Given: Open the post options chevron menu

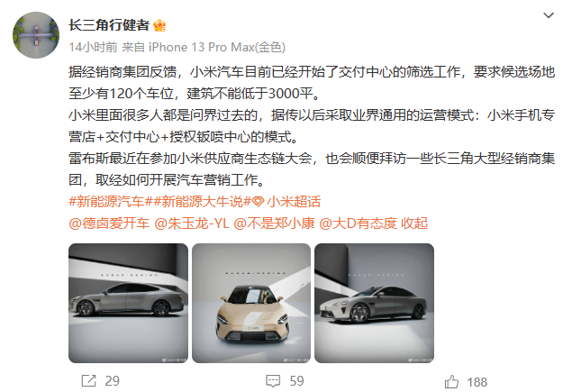Looking at the screenshot, I should coord(549,15).
